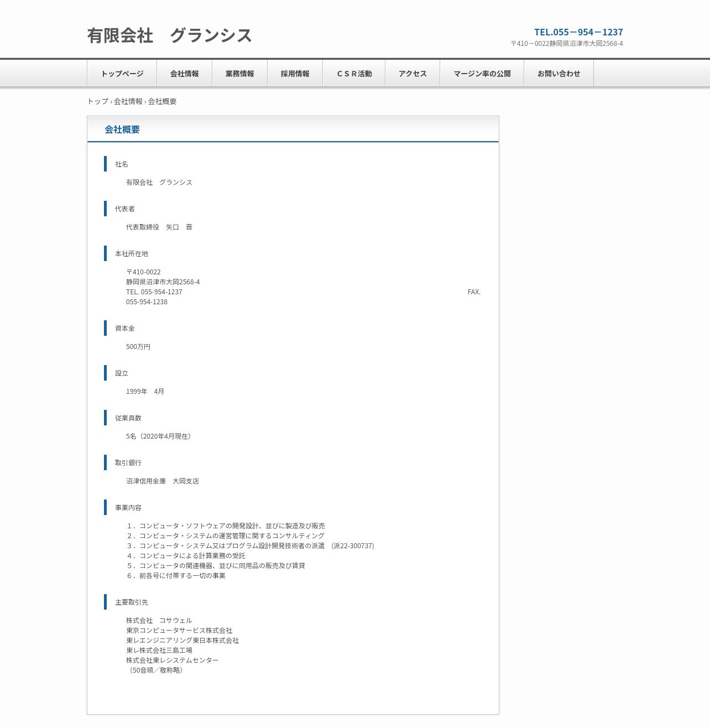
Task: Click the text 代表取締役 矢口 晋
Action: (159, 227)
